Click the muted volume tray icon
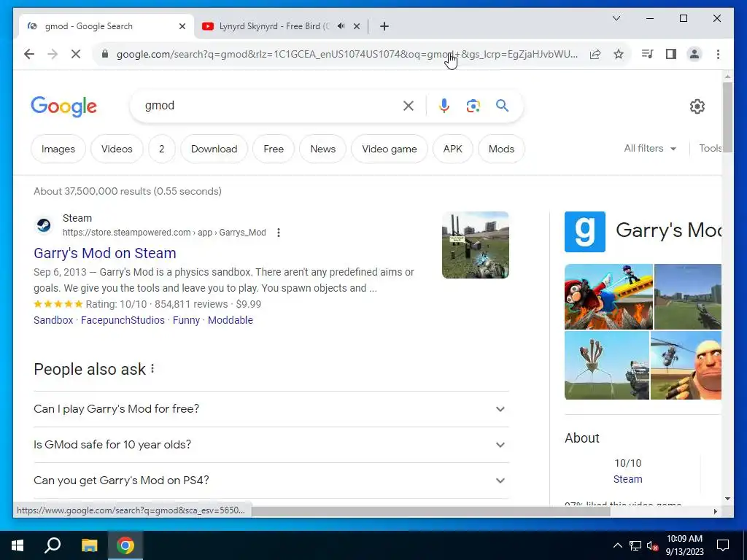The height and width of the screenshot is (560, 747). pos(653,545)
